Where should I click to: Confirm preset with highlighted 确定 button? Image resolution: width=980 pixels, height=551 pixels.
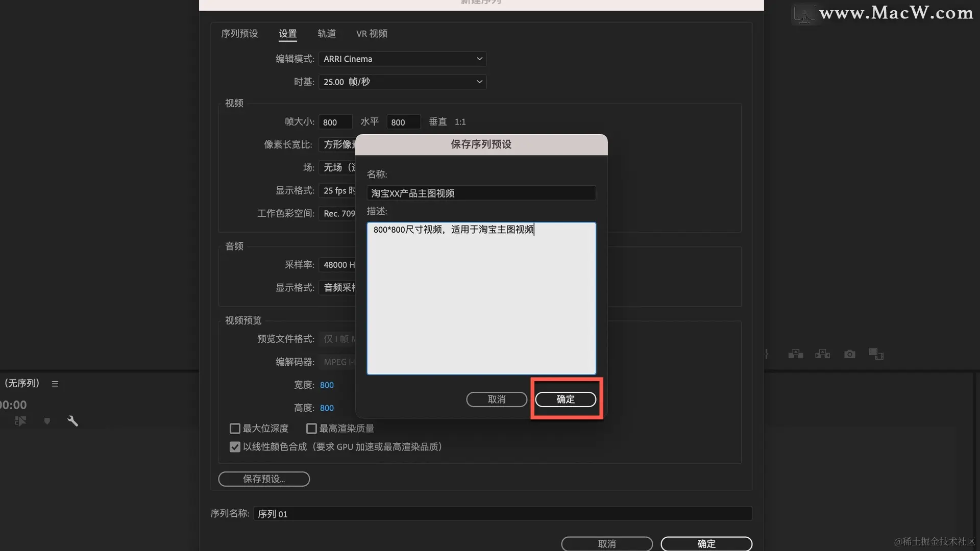(x=566, y=399)
